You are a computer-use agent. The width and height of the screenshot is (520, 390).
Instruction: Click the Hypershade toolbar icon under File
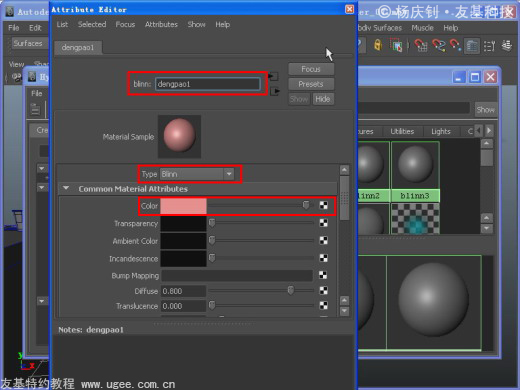35,109
